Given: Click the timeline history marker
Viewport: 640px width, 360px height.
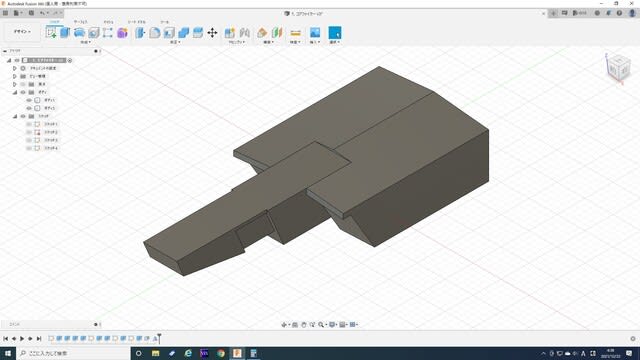Looking at the screenshot, I should pos(159,338).
